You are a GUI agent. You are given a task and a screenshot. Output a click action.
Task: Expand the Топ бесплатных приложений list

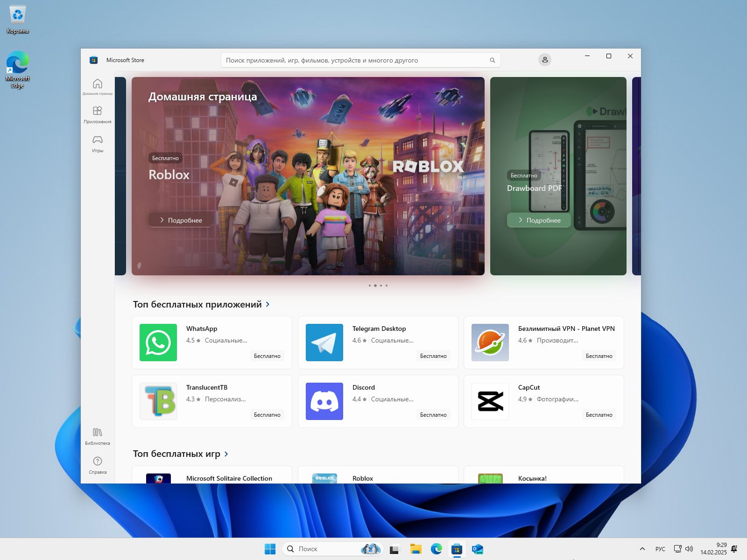pyautogui.click(x=268, y=304)
